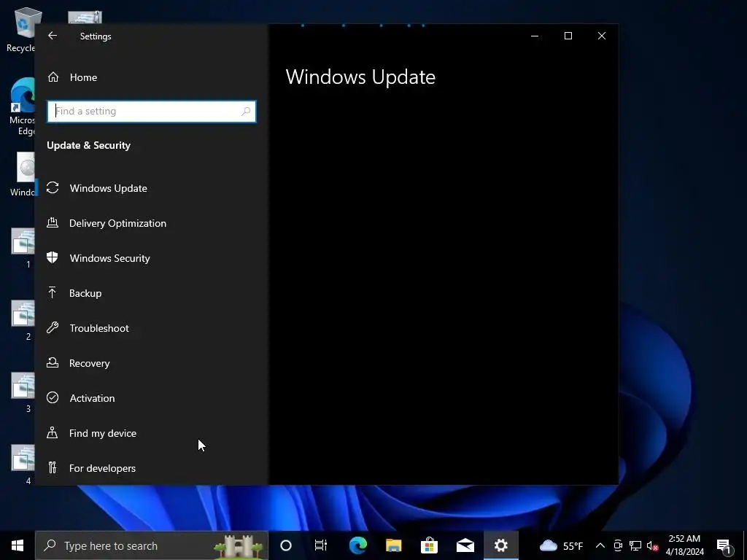Close the Settings window
This screenshot has width=747, height=560.
click(602, 36)
